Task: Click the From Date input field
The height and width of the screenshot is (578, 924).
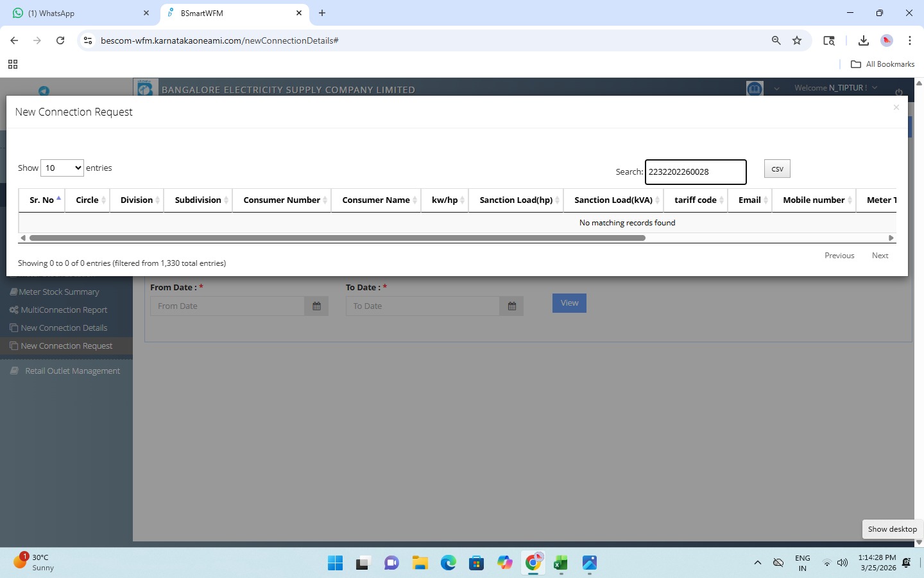Action: point(227,306)
